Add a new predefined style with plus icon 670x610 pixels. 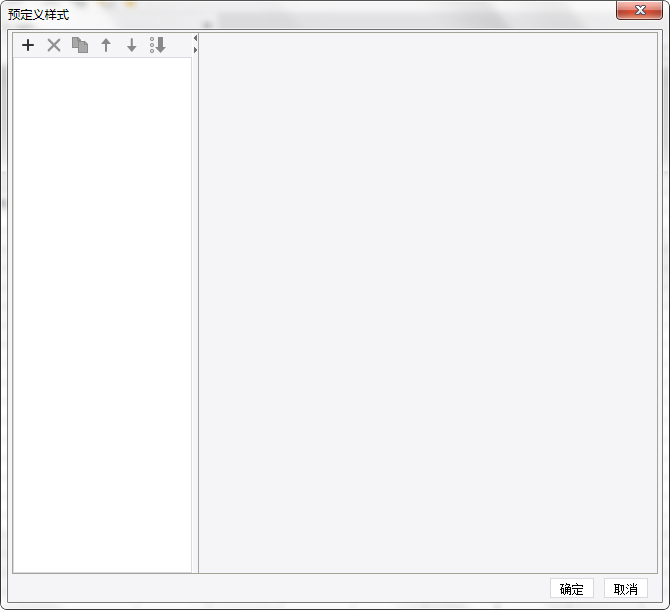[28, 45]
